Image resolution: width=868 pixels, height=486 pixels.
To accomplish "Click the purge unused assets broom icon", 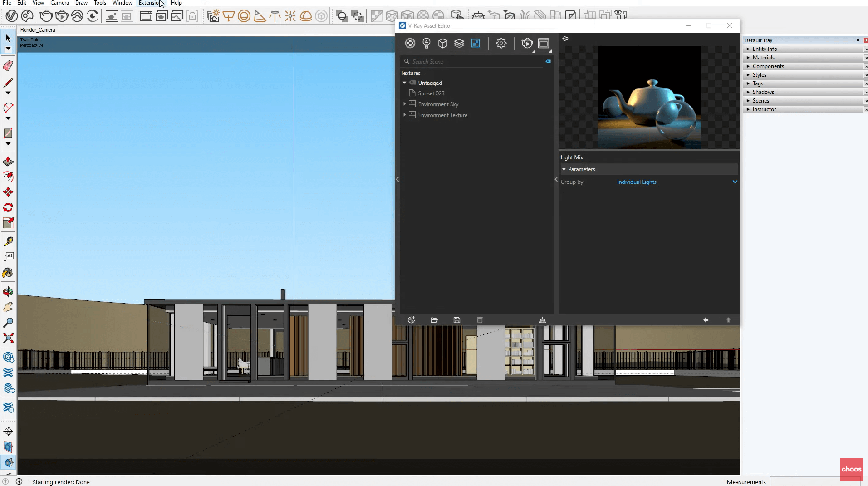I will point(542,320).
